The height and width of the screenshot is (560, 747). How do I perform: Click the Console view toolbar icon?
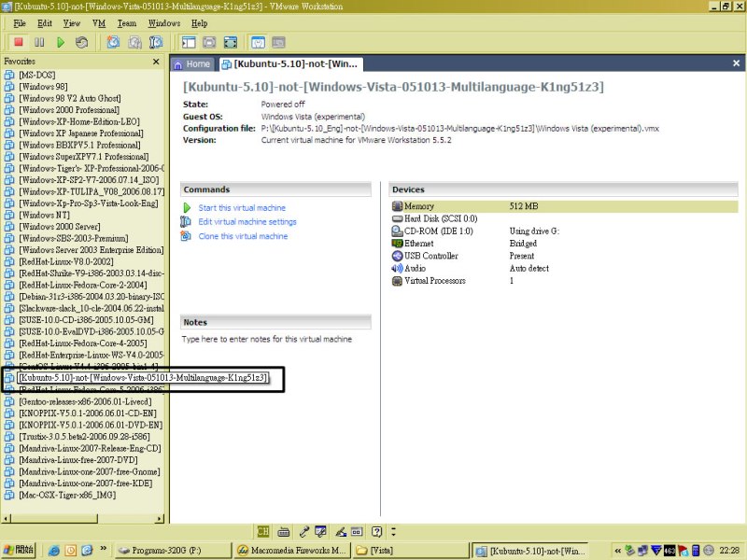(278, 42)
